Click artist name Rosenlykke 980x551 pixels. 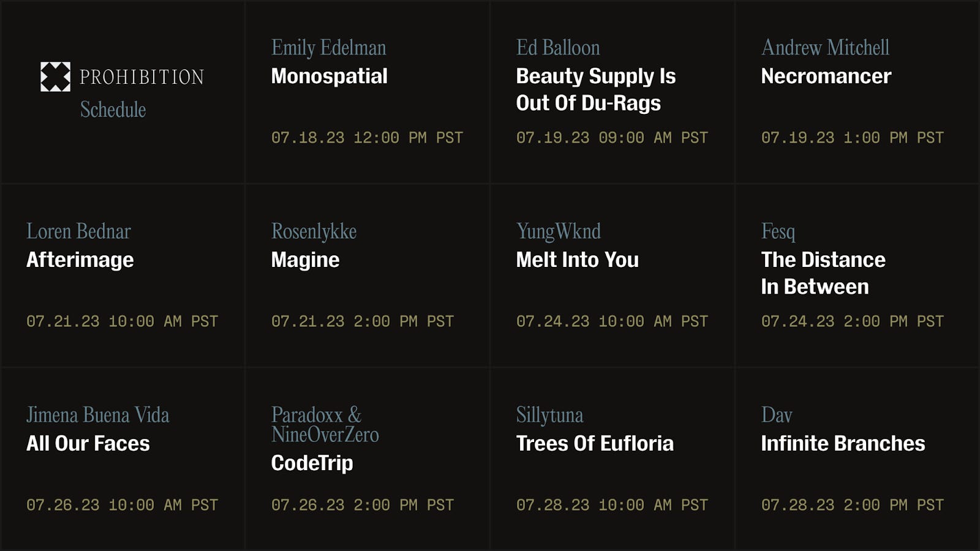(314, 231)
